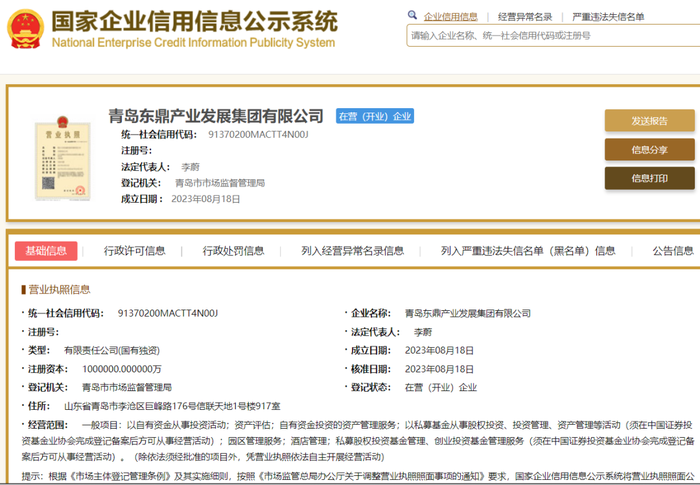Image resolution: width=700 pixels, height=485 pixels.
Task: Click the 信息分享 button
Action: click(650, 150)
